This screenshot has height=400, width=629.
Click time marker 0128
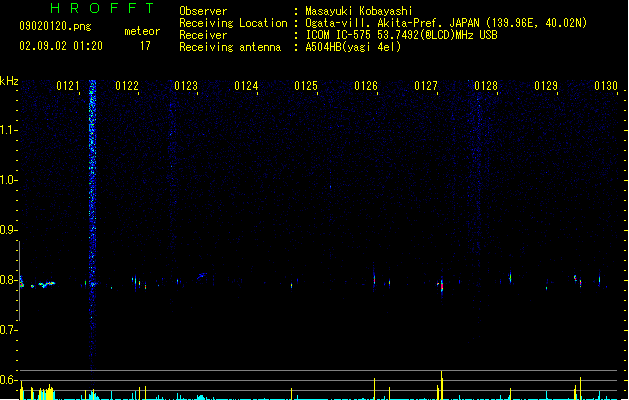coord(486,86)
